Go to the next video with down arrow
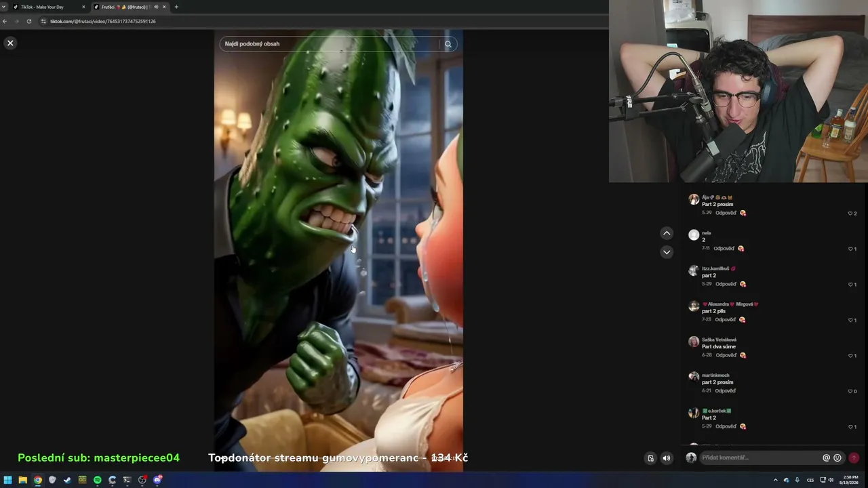The height and width of the screenshot is (488, 868). pyautogui.click(x=667, y=252)
